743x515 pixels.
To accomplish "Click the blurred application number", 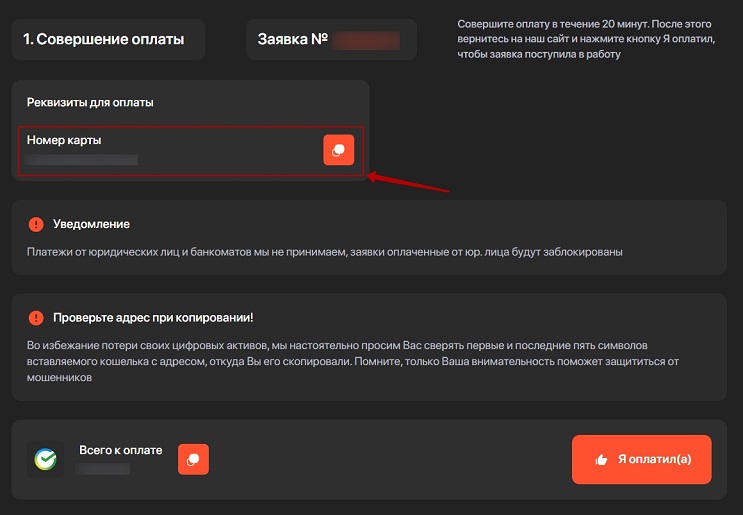I will [366, 41].
